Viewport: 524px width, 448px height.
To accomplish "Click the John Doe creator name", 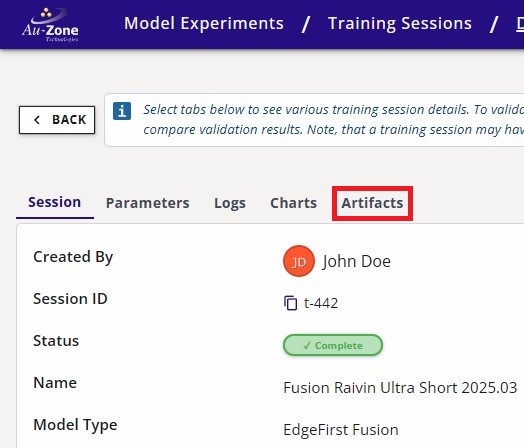I will [x=357, y=261].
